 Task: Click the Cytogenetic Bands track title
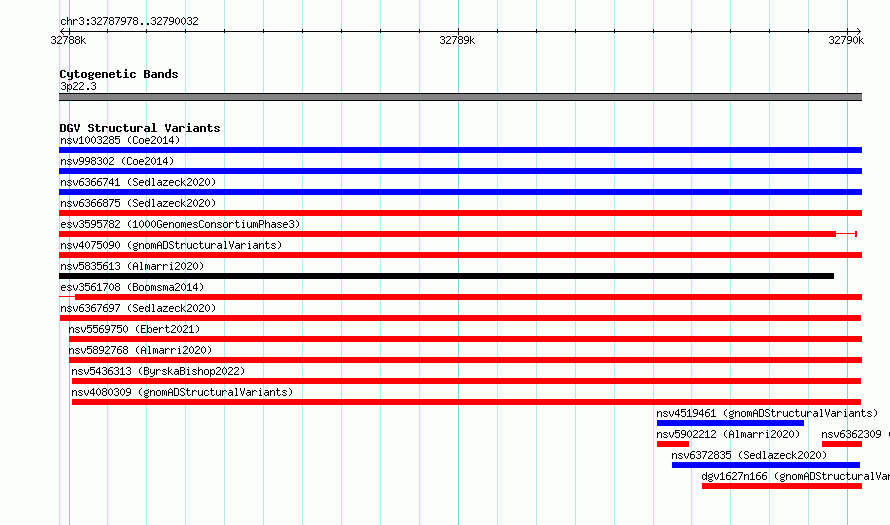pyautogui.click(x=119, y=74)
